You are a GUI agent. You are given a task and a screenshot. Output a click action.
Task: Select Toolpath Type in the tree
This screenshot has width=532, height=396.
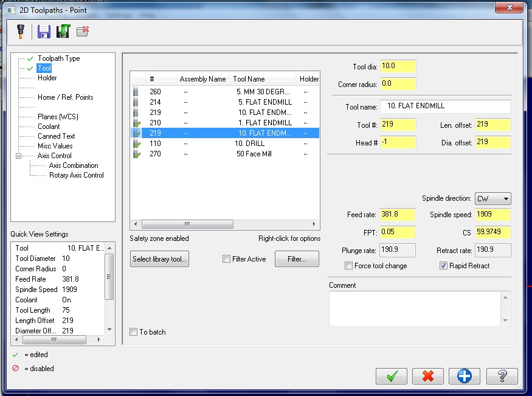[59, 58]
